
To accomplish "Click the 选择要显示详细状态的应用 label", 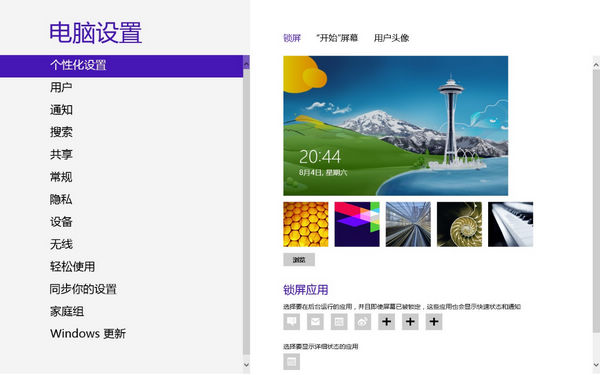I will coord(321,347).
